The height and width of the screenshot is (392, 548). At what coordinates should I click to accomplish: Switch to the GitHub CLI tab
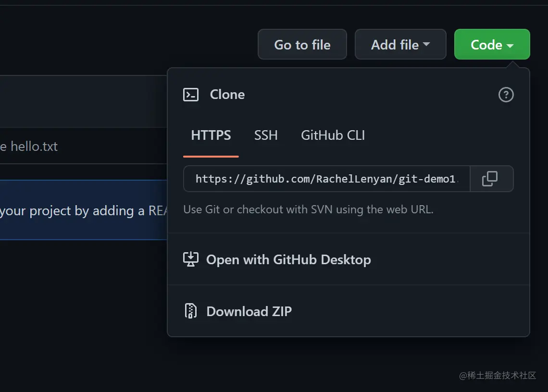coord(333,135)
